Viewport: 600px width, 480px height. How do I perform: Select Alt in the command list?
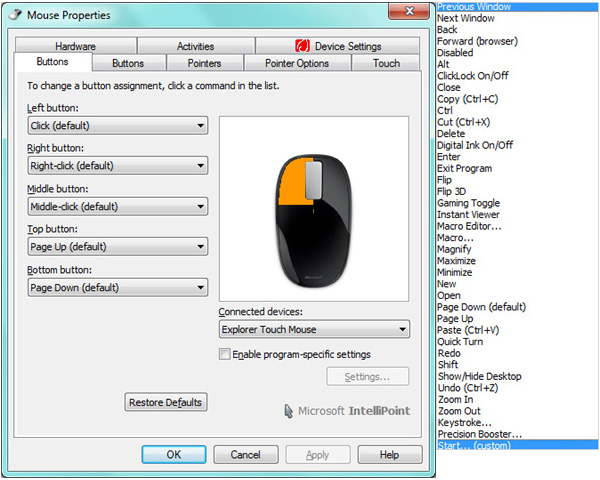[517, 64]
